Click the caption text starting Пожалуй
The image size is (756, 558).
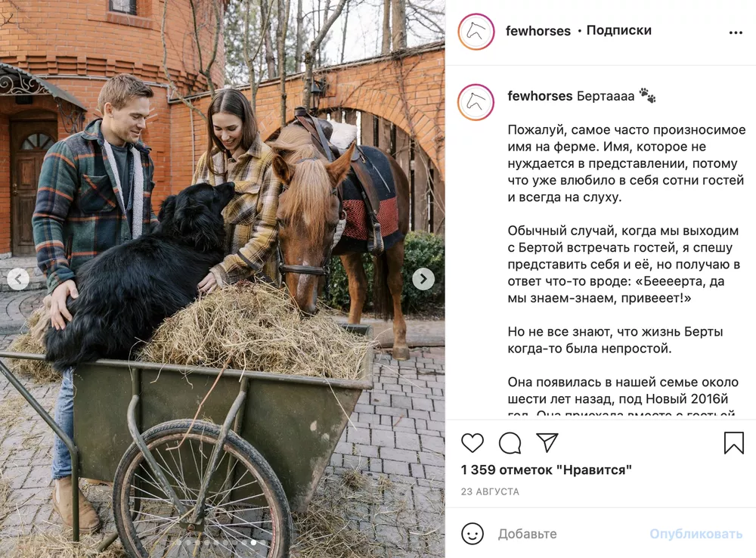pos(626,163)
